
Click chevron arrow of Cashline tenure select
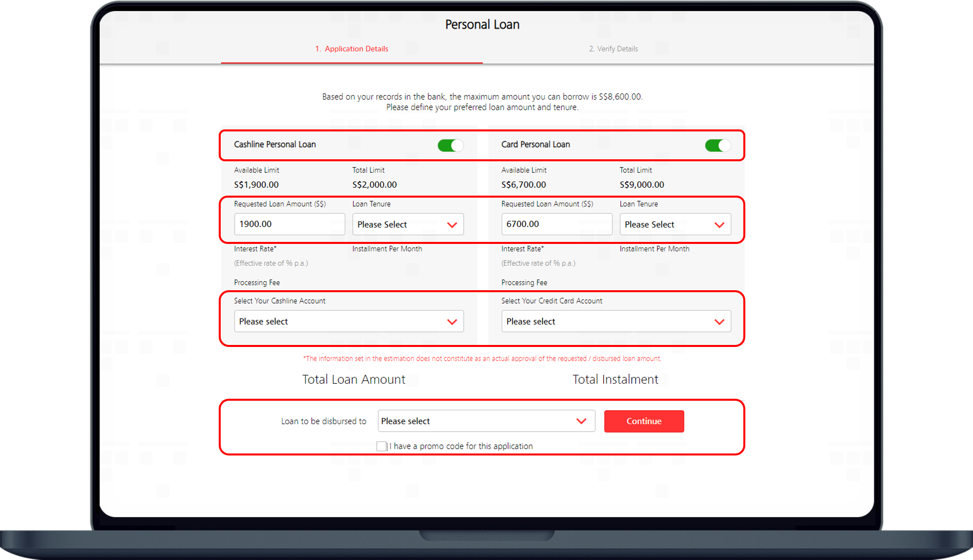pyautogui.click(x=452, y=225)
